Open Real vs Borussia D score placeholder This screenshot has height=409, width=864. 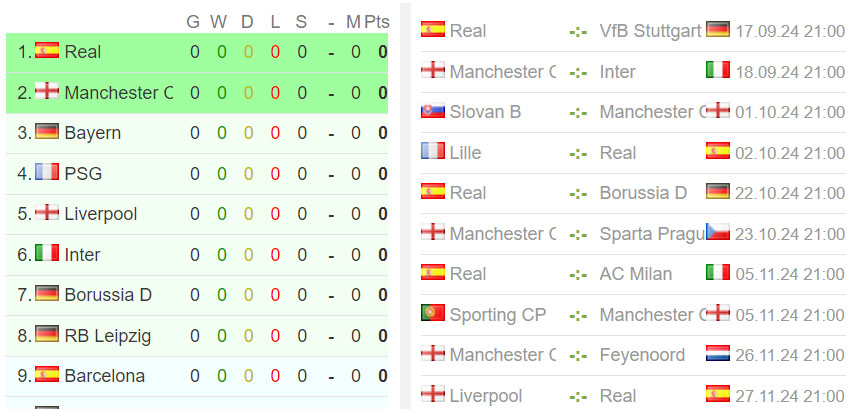click(578, 194)
